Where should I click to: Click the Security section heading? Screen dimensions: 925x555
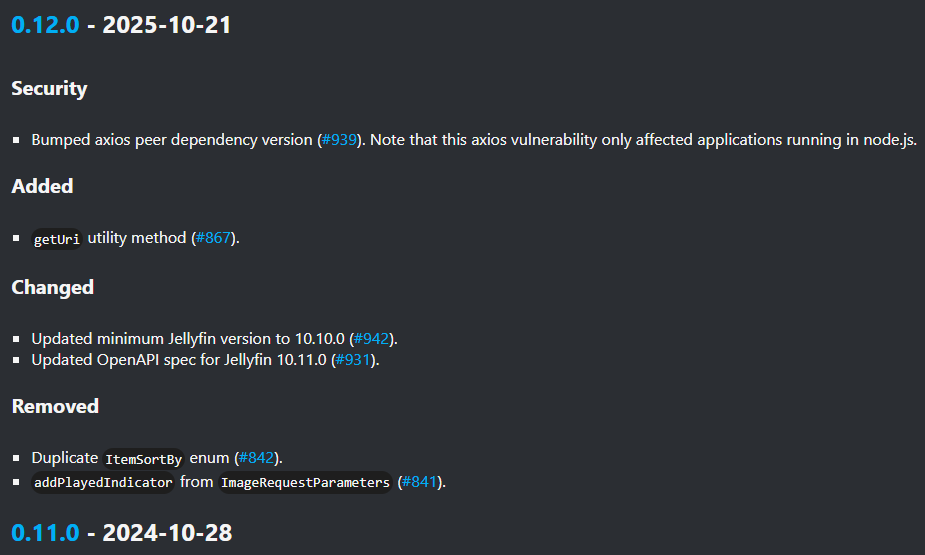pyautogui.click(x=49, y=89)
